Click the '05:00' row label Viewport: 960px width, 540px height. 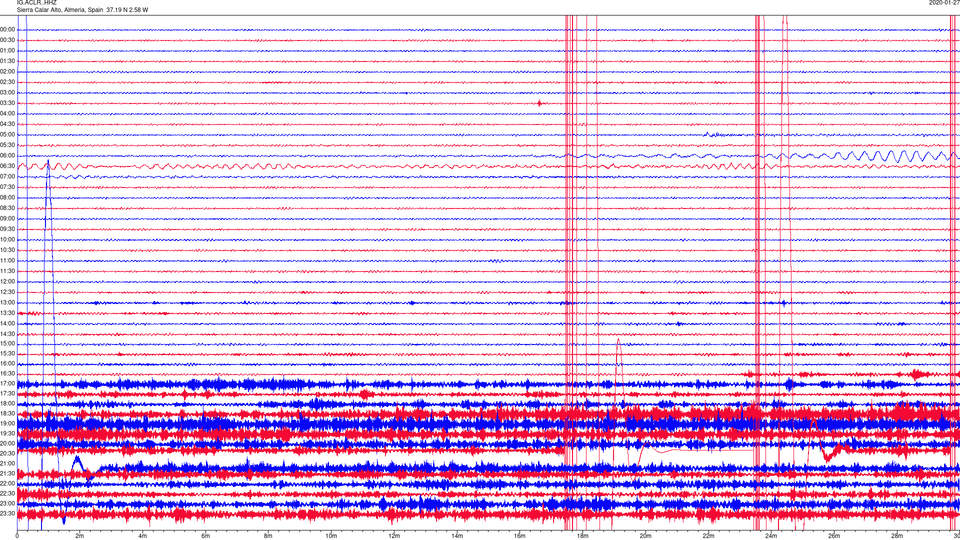tap(7, 135)
